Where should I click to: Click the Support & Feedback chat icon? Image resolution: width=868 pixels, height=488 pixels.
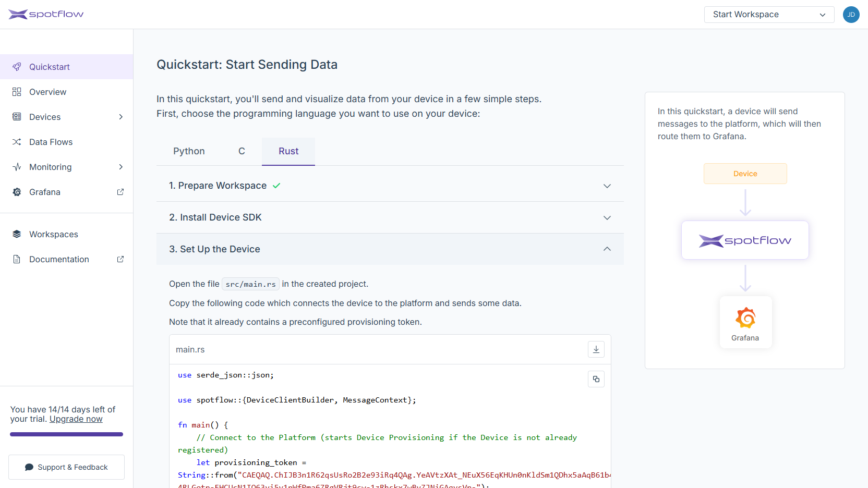coord(29,467)
